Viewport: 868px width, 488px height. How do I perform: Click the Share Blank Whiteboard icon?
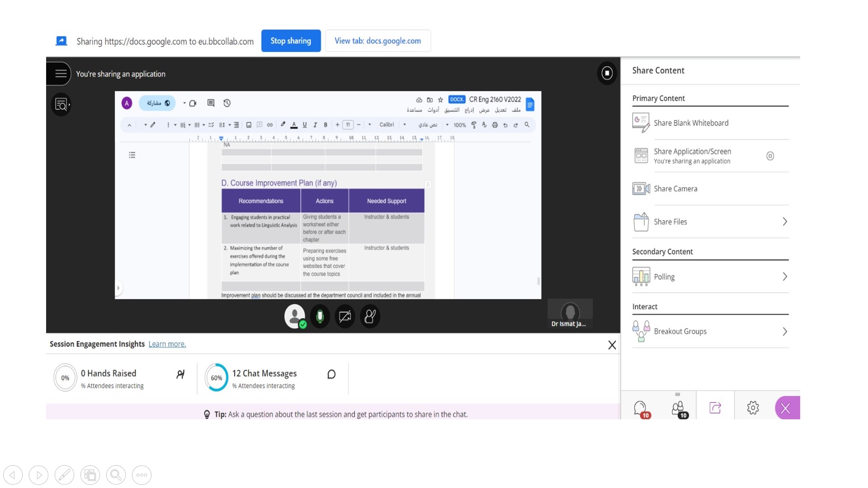(x=641, y=122)
